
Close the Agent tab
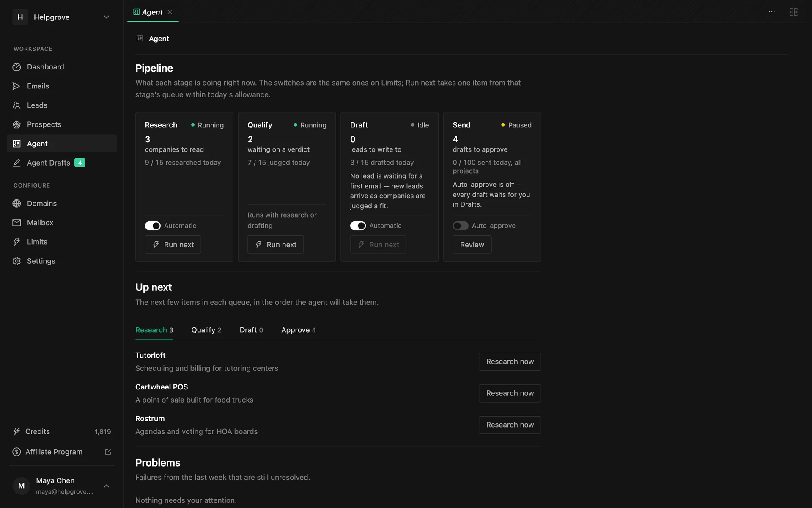[170, 12]
